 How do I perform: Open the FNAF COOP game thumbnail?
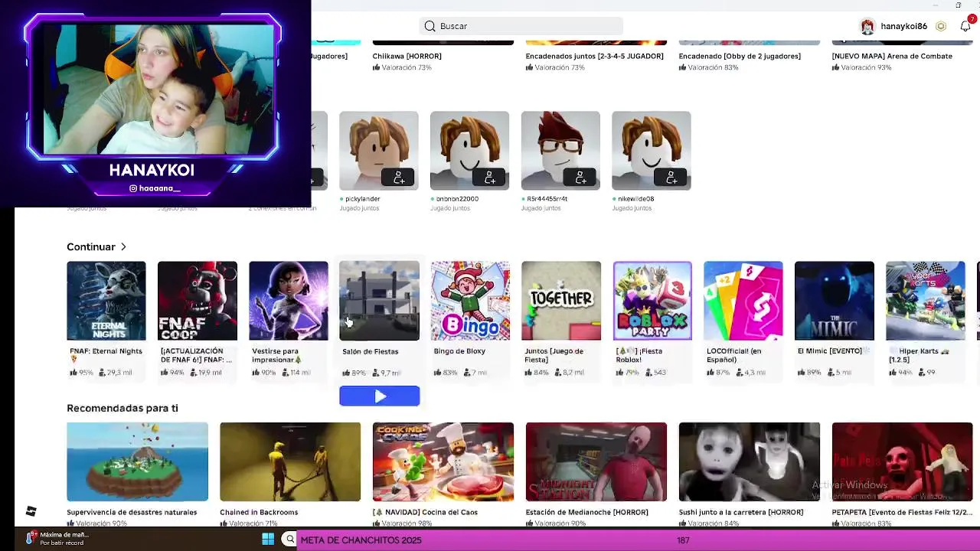(198, 301)
